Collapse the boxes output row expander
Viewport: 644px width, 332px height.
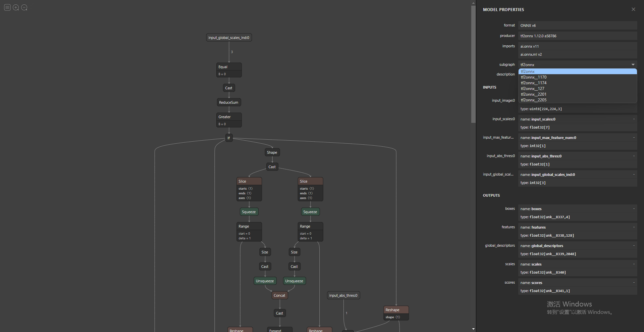click(x=634, y=208)
